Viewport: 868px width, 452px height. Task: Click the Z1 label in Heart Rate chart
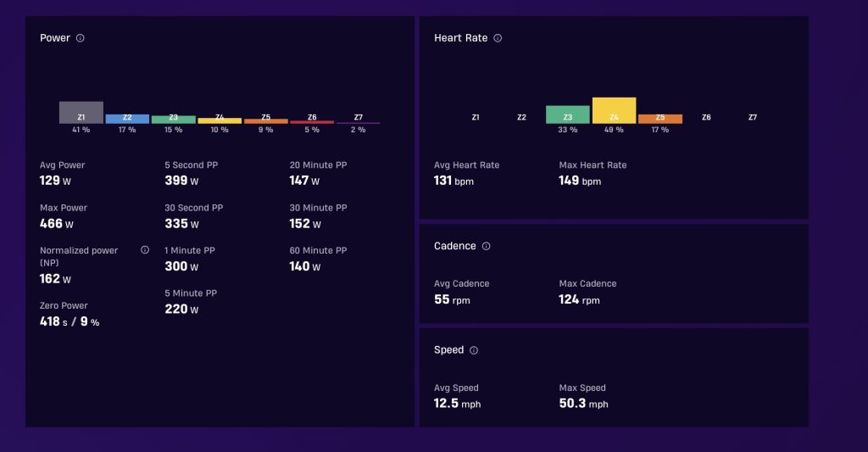[x=476, y=117]
